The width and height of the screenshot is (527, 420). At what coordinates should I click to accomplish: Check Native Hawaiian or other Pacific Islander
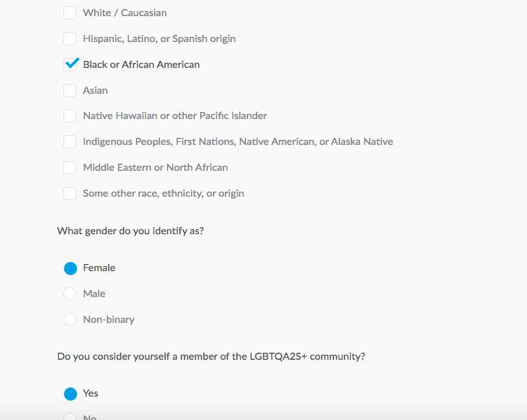[70, 116]
